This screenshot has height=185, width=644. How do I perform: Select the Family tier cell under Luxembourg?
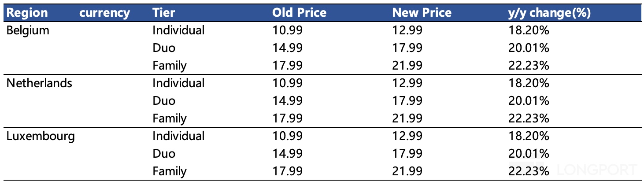pyautogui.click(x=170, y=171)
